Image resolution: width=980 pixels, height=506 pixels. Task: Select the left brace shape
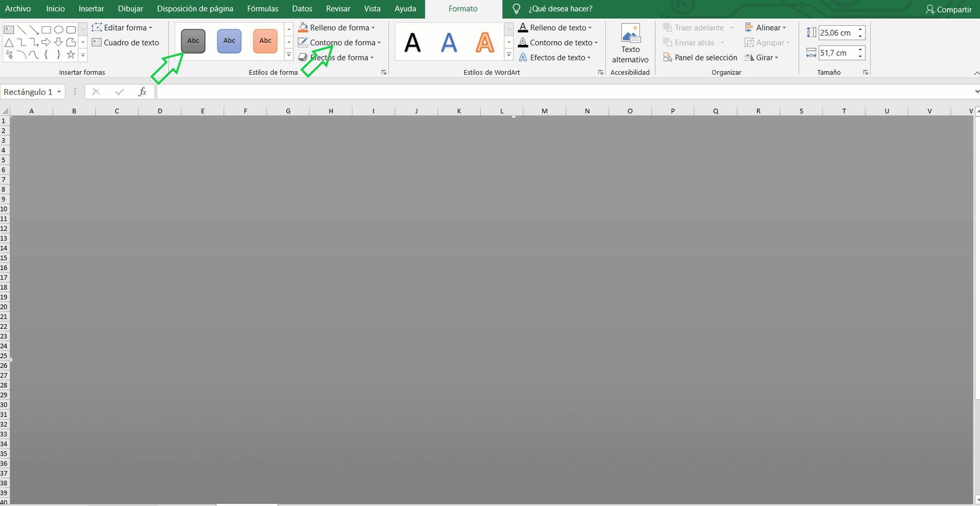(46, 54)
